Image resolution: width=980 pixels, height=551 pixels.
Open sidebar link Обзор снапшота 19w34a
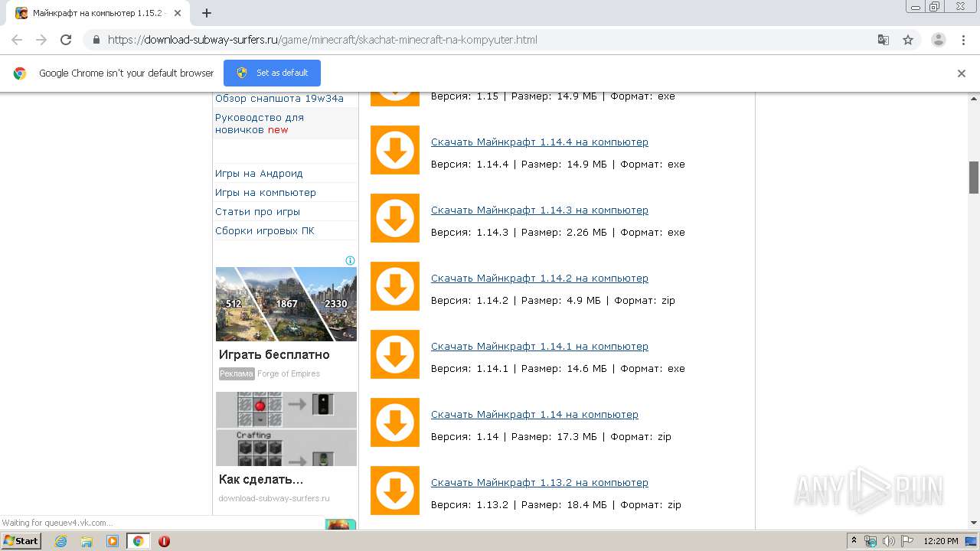279,99
